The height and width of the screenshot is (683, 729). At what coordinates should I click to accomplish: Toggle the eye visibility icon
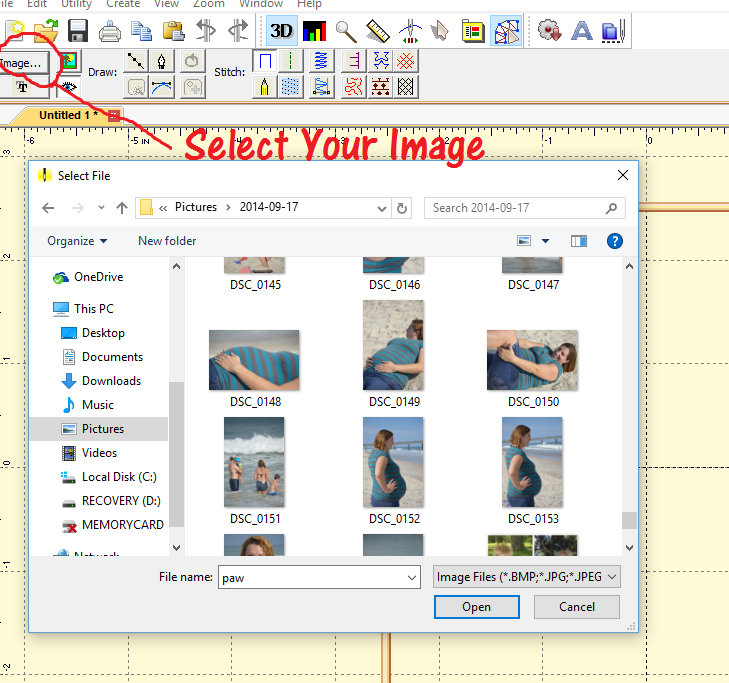coord(69,86)
